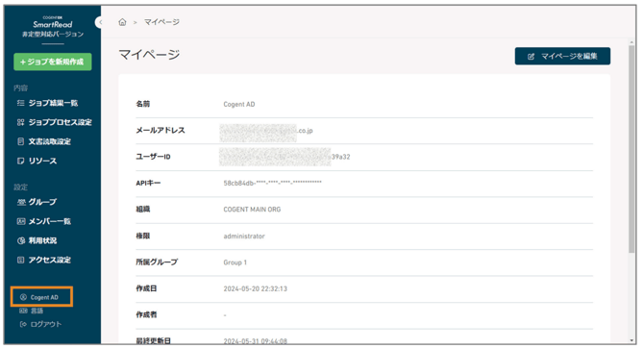
Task: Click the resource icon in sidebar
Action: (x=20, y=161)
